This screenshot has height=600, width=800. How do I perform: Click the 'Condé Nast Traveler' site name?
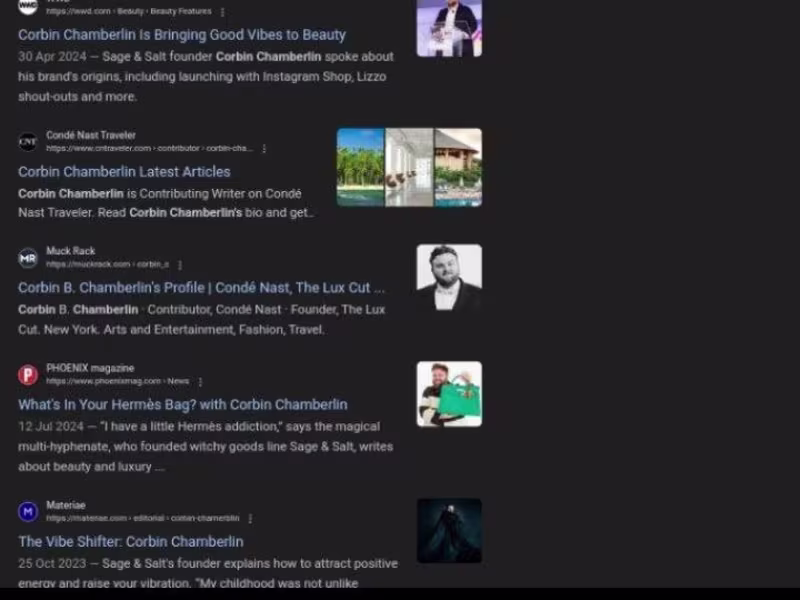coord(91,135)
